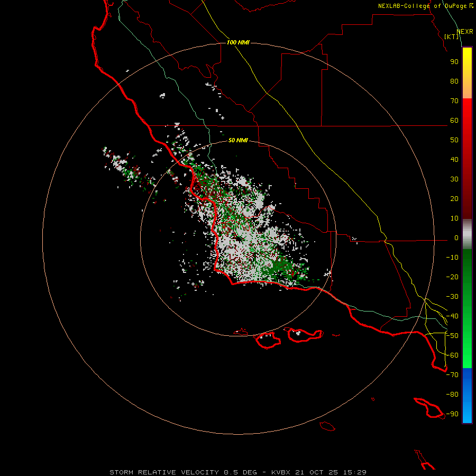Image resolution: width=476 pixels, height=476 pixels.
Task: Click the Storm Relative Velocity KVBX caption text
Action: 238,472
